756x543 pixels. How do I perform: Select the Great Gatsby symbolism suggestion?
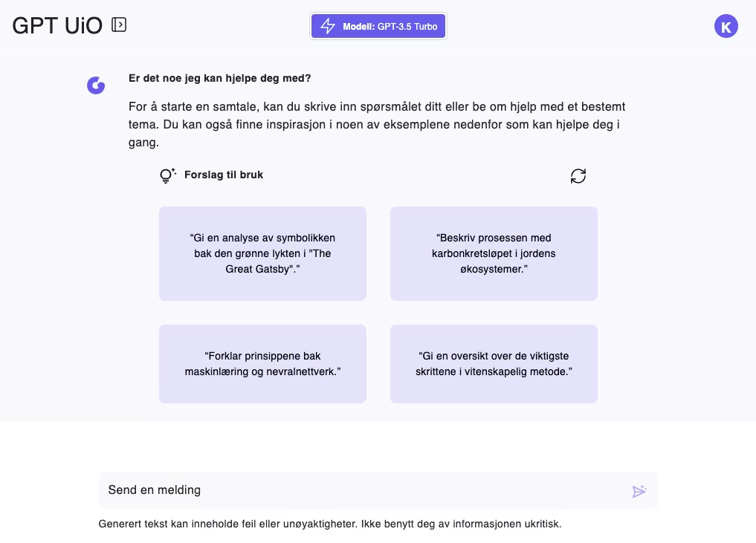tap(262, 253)
